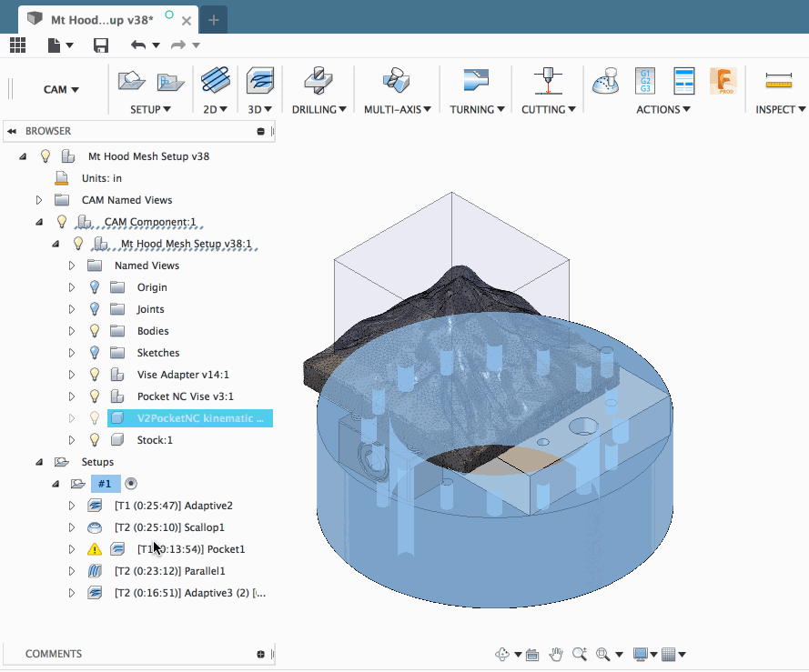Expand the Parallel1 operation

point(72,571)
